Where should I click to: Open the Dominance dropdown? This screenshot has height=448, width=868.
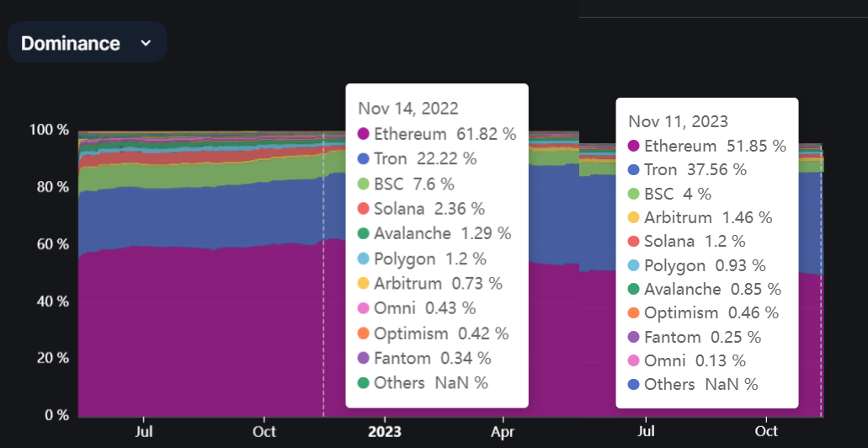(x=87, y=43)
